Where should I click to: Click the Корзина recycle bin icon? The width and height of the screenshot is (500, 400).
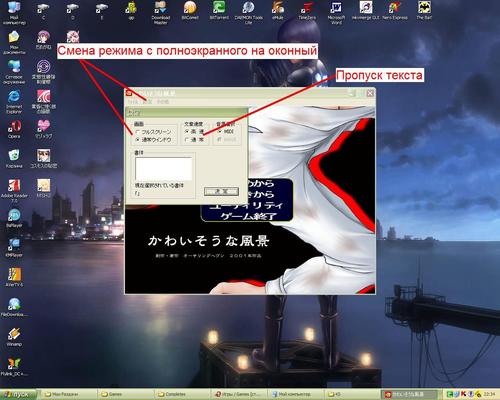point(14,159)
